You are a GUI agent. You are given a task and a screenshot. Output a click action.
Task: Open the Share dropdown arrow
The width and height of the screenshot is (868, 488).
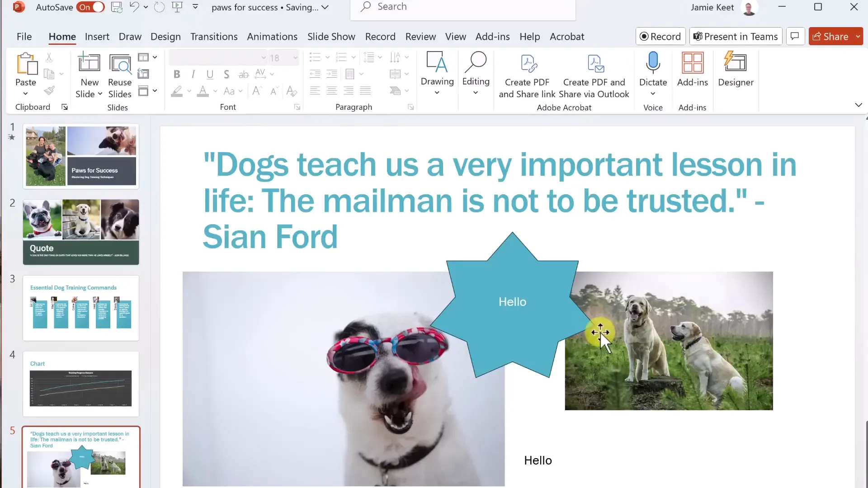point(858,36)
